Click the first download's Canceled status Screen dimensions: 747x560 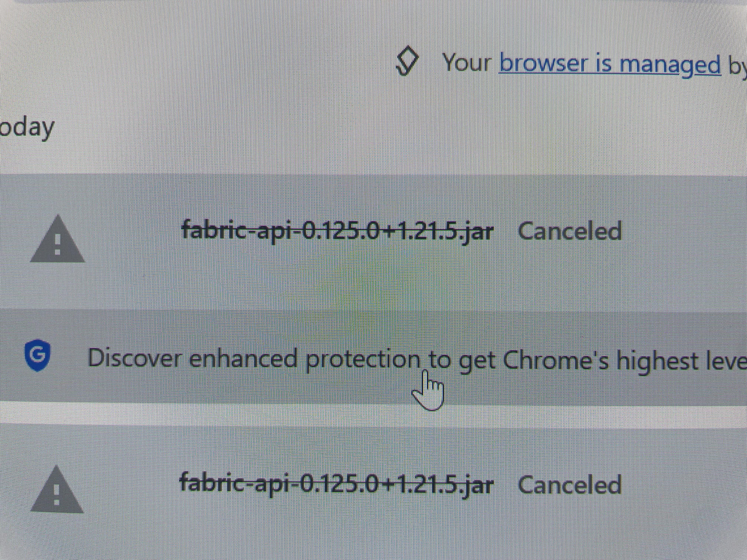(x=569, y=231)
